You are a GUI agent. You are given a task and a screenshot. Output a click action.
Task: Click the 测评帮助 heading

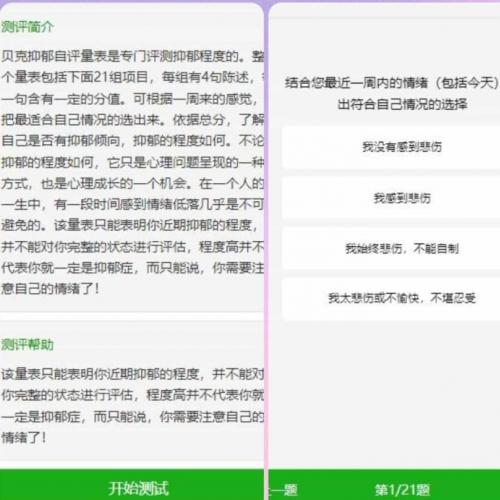click(x=27, y=344)
